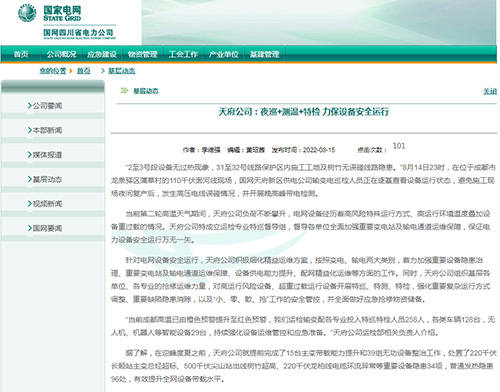Screen dimensions: 500x392
Task: Click the 首页 breadcrumb link
Action: tap(84, 71)
